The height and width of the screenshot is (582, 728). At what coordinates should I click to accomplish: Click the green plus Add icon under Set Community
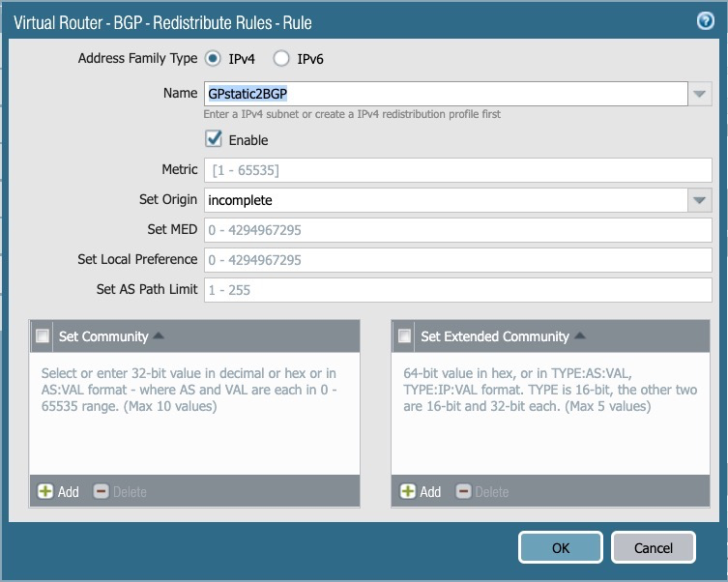pyautogui.click(x=45, y=491)
